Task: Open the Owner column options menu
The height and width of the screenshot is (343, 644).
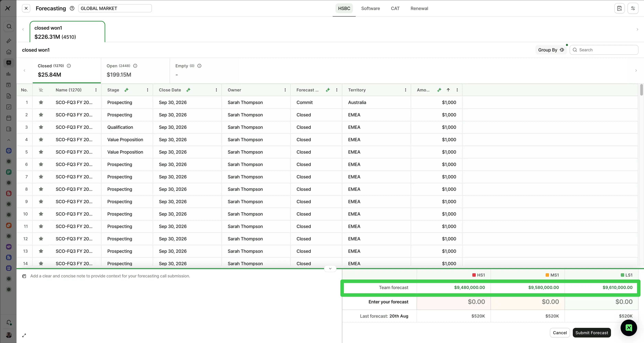Action: (285, 90)
